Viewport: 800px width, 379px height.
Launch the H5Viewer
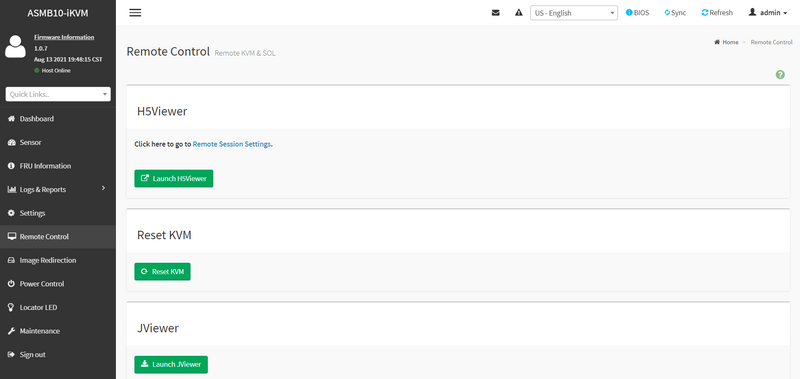[x=173, y=179]
